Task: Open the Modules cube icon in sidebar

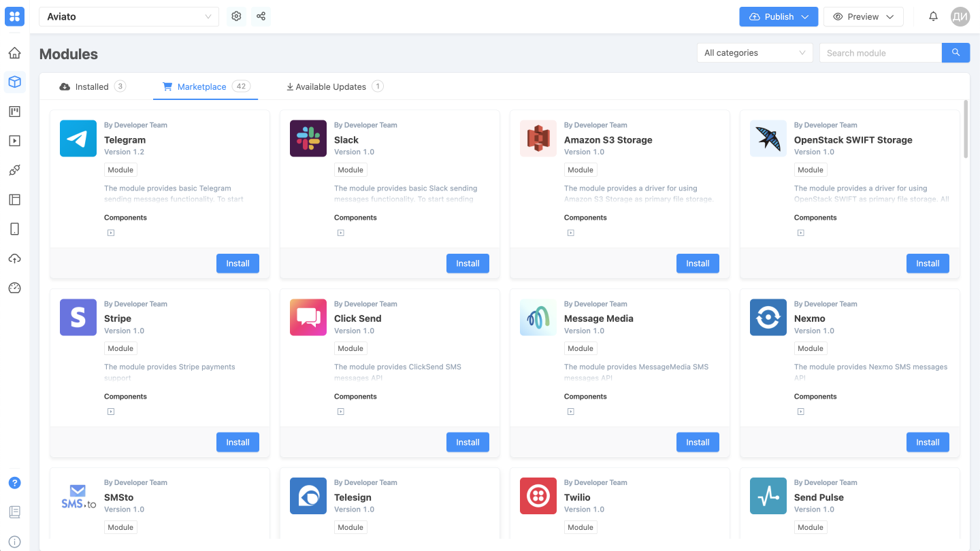Action: tap(14, 82)
